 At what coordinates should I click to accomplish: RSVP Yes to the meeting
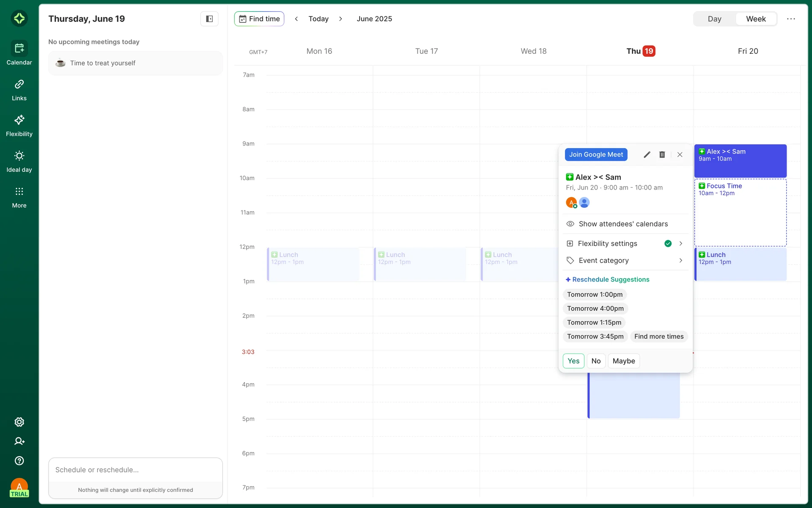coord(573,361)
